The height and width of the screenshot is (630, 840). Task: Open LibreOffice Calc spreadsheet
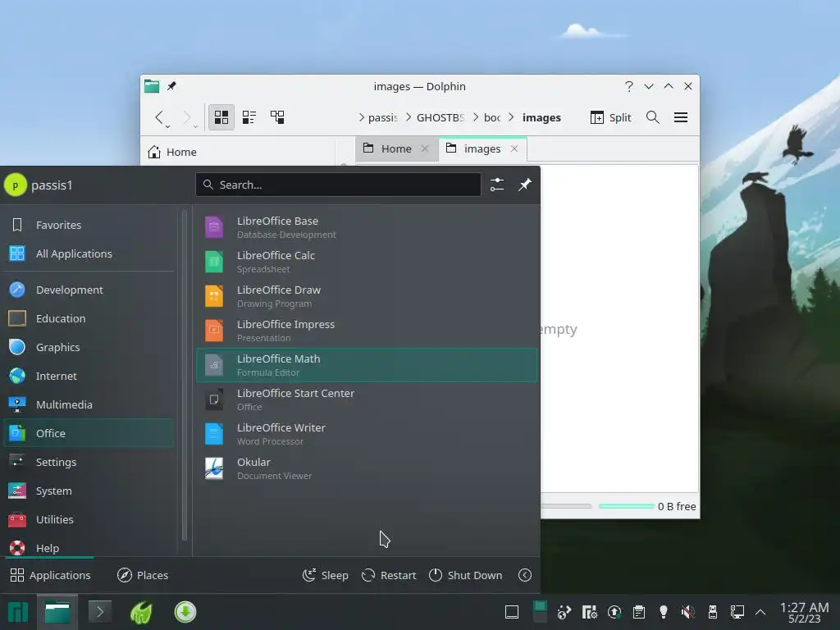click(x=367, y=262)
